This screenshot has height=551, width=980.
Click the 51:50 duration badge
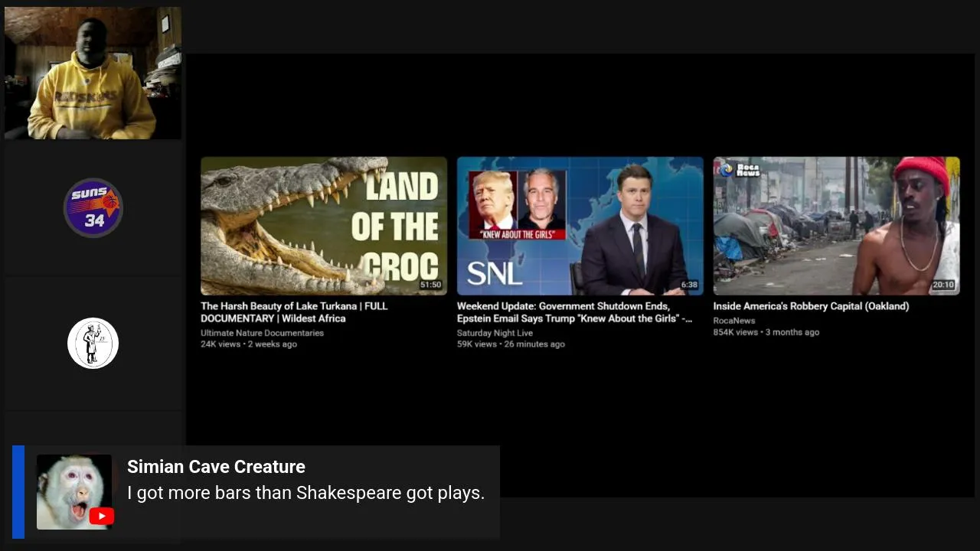430,285
